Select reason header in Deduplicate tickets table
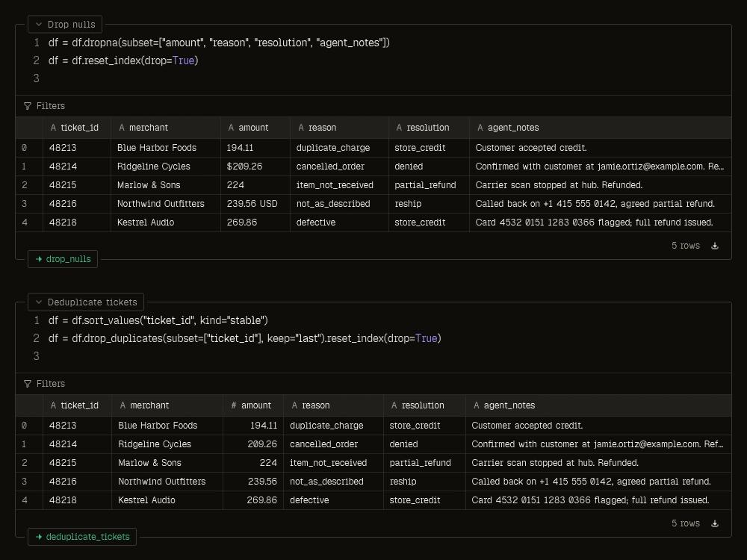Screen dimensions: 747x560 tap(333, 405)
